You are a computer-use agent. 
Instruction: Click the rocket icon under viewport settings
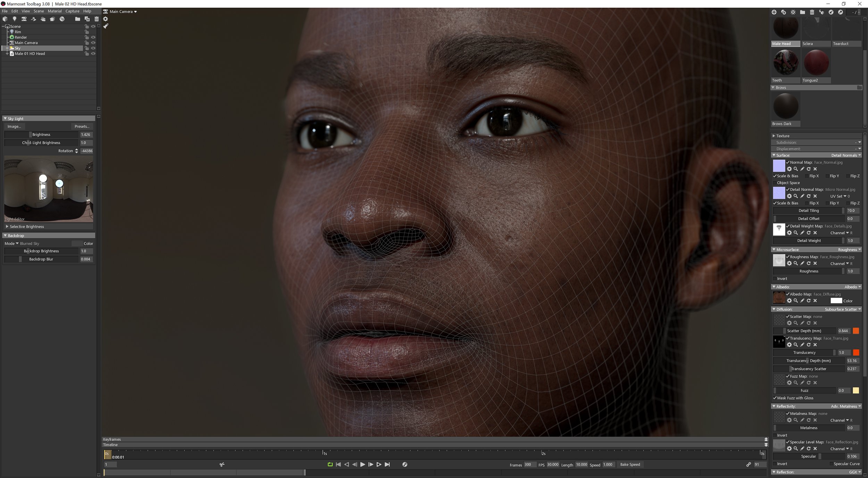tap(106, 26)
